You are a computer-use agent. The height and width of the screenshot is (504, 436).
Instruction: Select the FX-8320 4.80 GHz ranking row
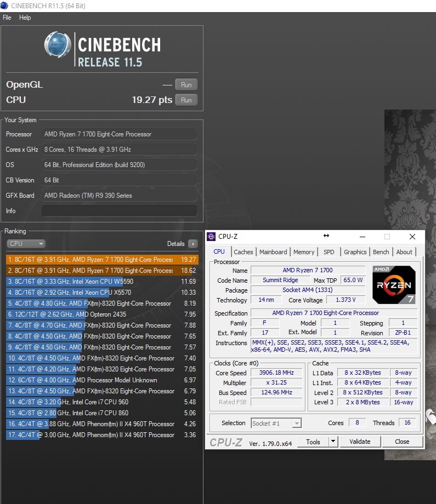point(102,303)
